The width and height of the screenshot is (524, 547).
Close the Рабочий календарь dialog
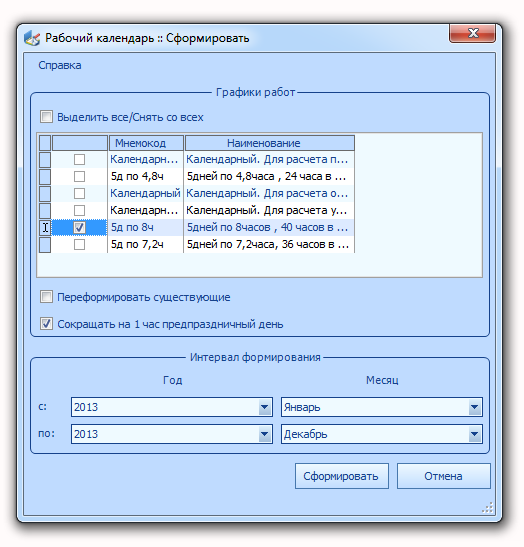pos(472,33)
